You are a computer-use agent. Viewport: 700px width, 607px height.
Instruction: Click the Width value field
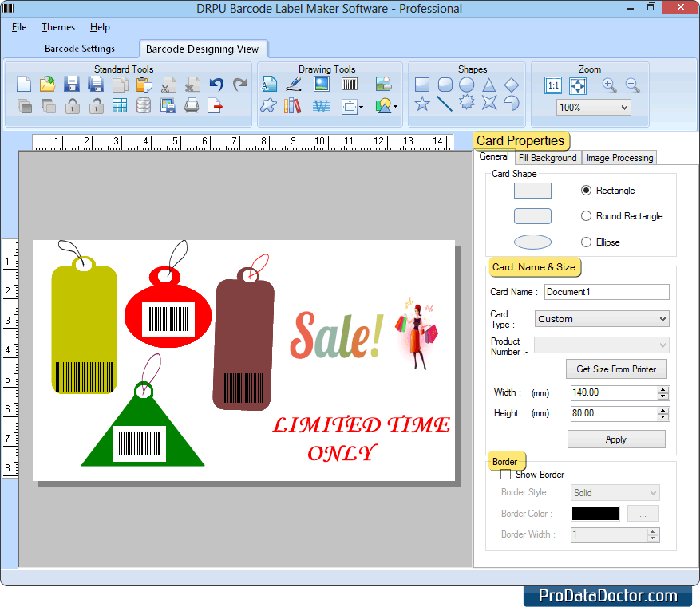(x=615, y=393)
